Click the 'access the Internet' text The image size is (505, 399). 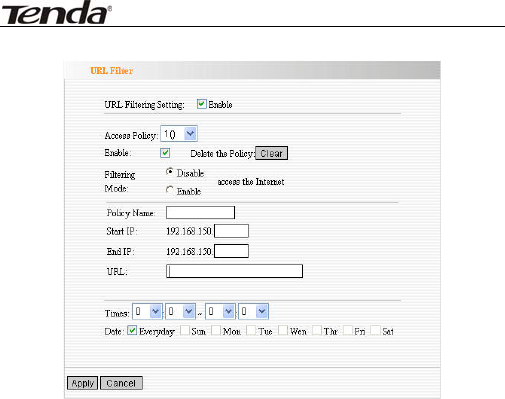coord(251,182)
